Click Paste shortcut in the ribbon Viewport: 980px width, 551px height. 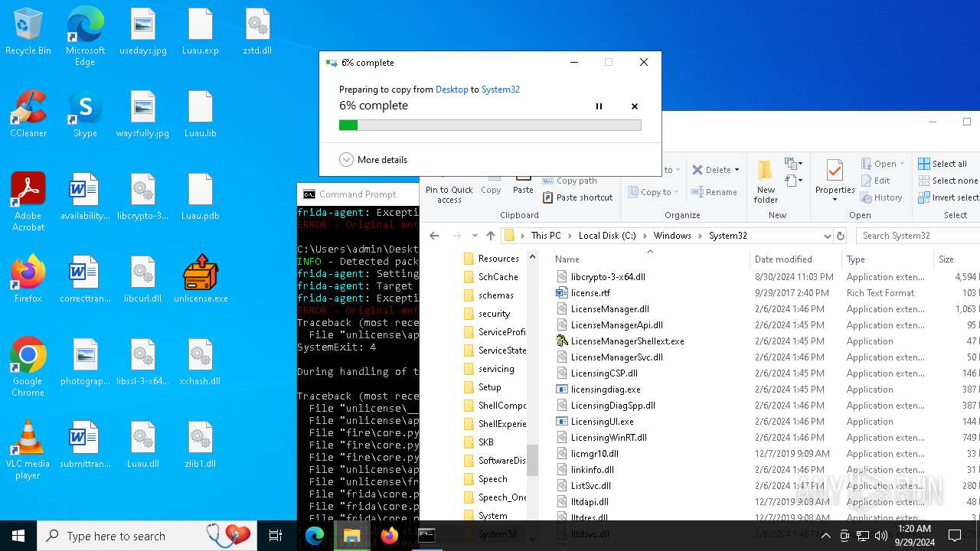click(x=578, y=197)
